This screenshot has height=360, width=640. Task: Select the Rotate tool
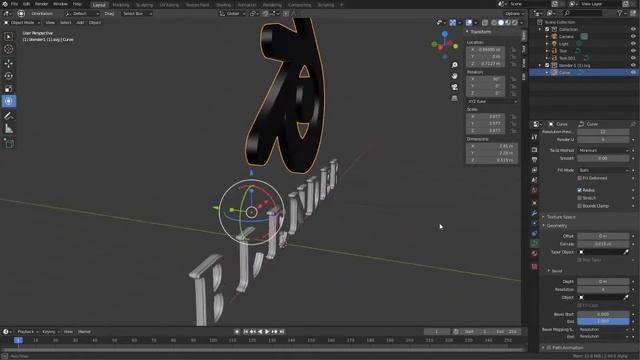[x=9, y=76]
